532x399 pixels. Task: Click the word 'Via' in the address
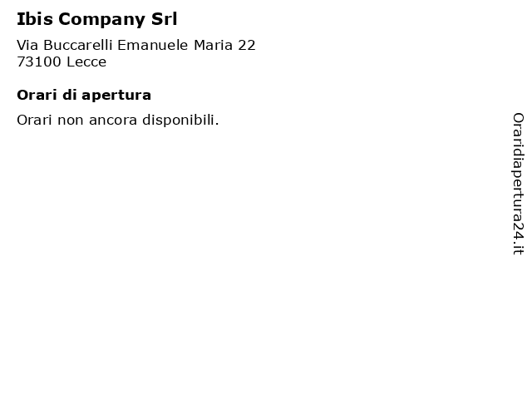(x=27, y=45)
